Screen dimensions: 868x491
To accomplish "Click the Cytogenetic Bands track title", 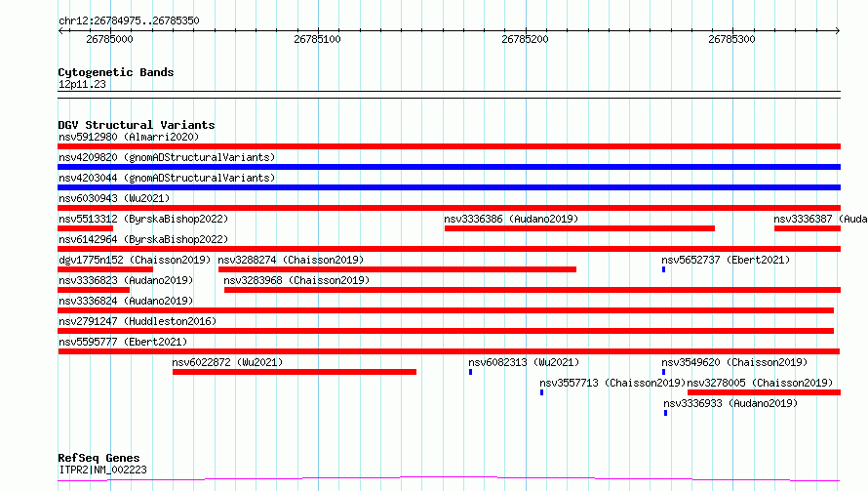I will [x=116, y=72].
